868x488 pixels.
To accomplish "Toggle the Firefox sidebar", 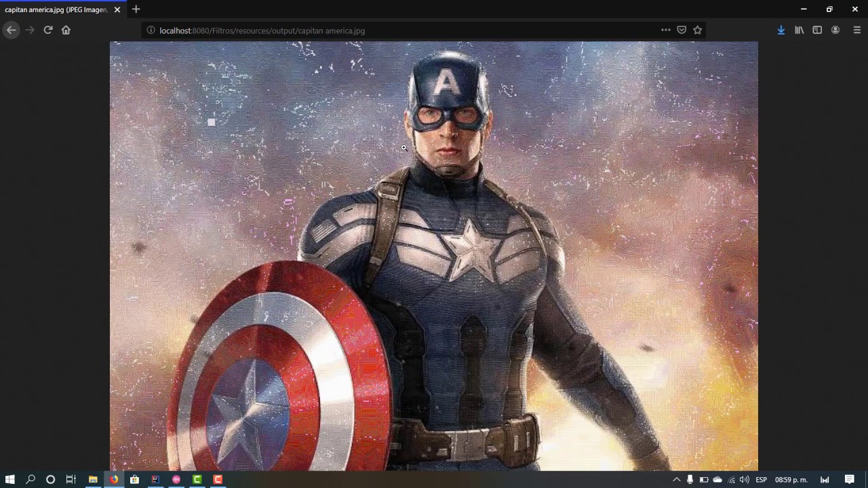I will tap(817, 30).
